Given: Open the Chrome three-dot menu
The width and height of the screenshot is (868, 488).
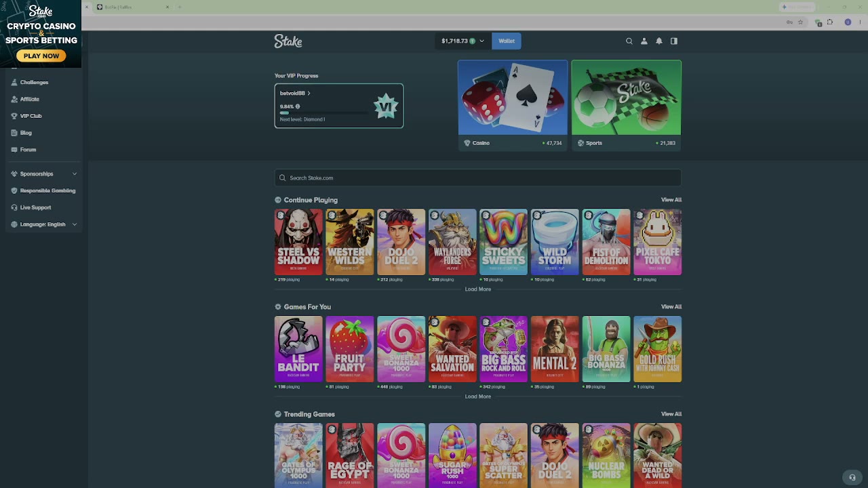Looking at the screenshot, I should point(859,22).
